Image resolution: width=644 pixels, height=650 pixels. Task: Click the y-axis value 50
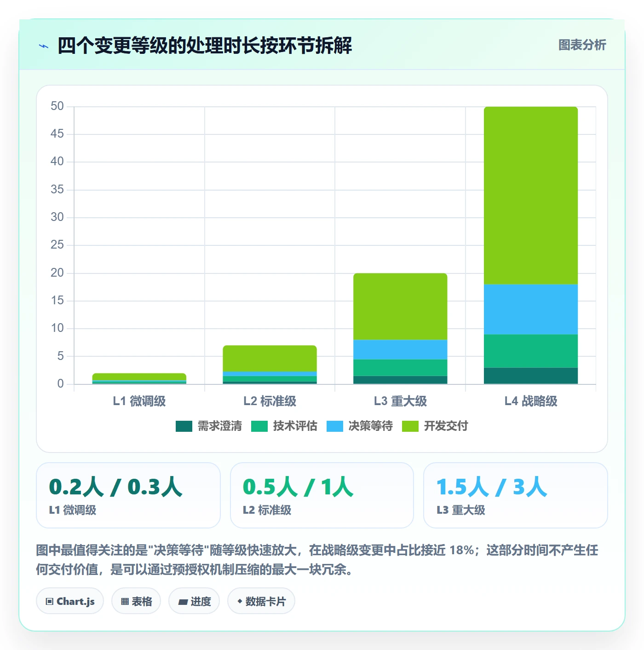(x=57, y=106)
